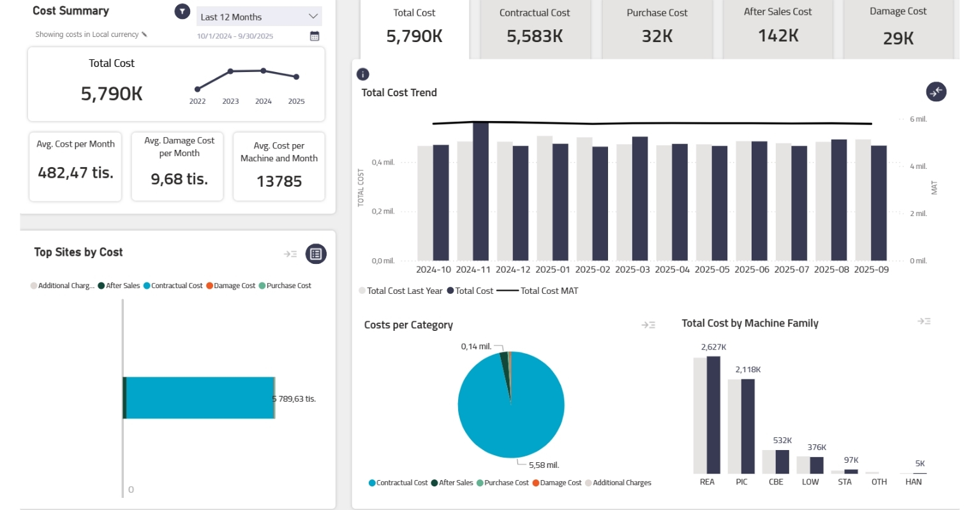980x510 pixels.
Task: Switch Top Sites to table view icon
Action: [x=316, y=254]
